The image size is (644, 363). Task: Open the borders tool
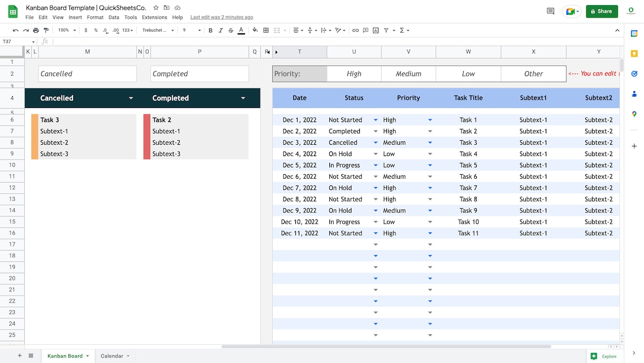tap(266, 31)
